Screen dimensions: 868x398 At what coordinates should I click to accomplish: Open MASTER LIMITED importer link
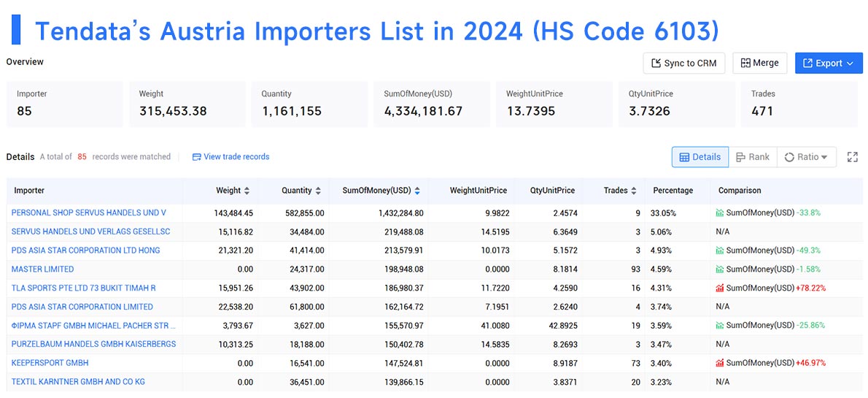click(42, 269)
